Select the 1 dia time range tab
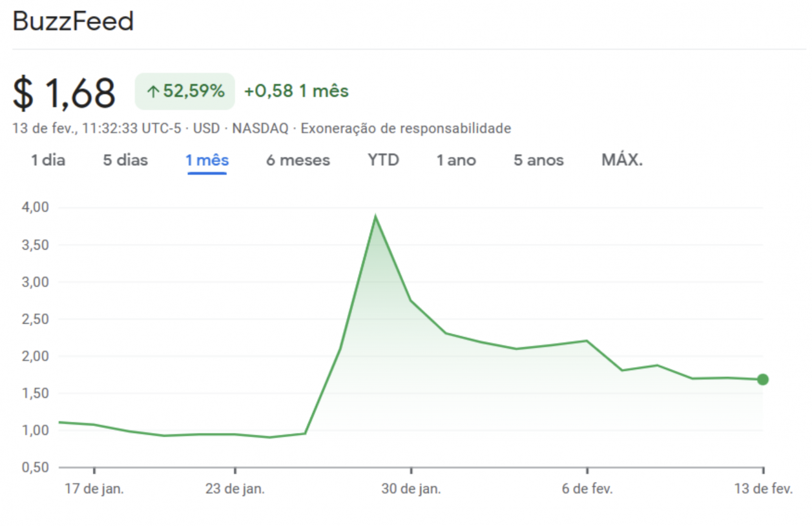The image size is (812, 526). pos(48,160)
